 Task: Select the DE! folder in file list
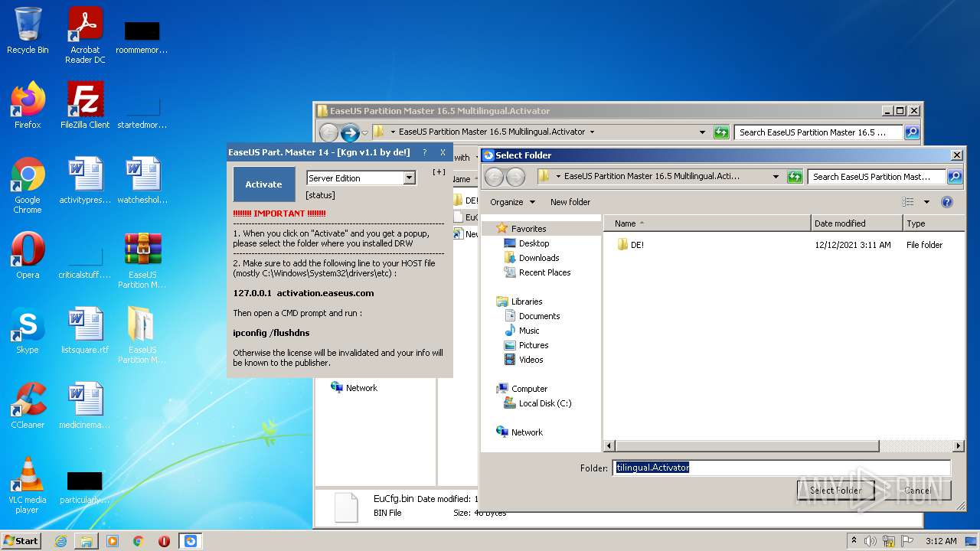click(x=637, y=245)
